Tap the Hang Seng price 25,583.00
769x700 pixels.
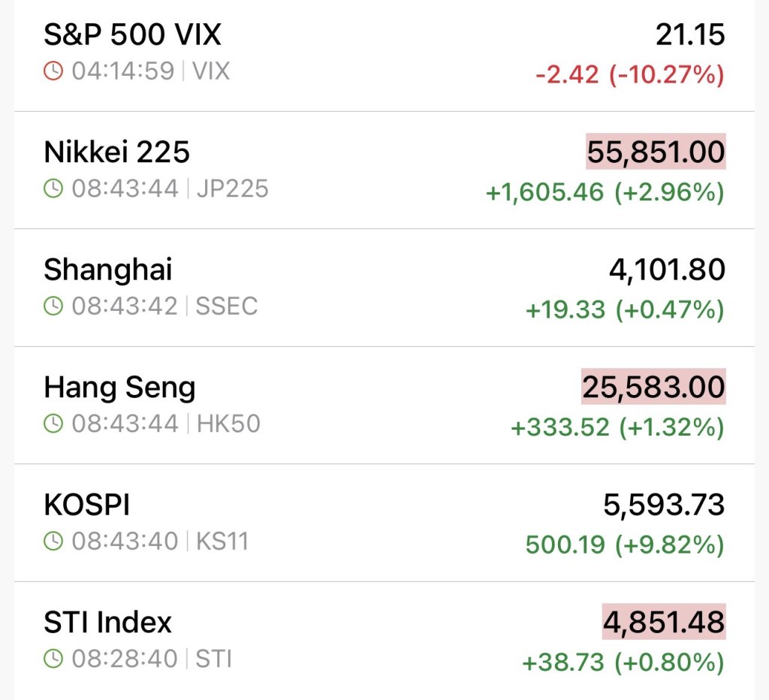[653, 388]
